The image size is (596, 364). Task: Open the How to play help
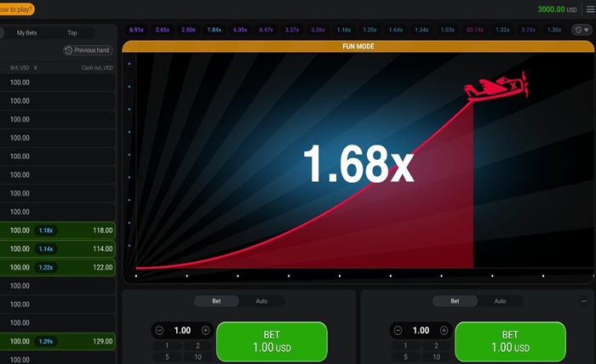click(x=15, y=9)
